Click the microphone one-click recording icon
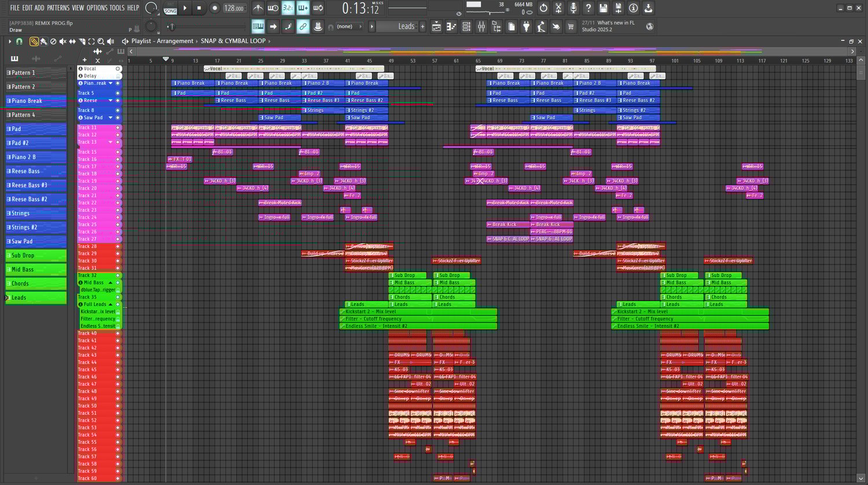Screen dimensions: 868x485 click(x=573, y=8)
